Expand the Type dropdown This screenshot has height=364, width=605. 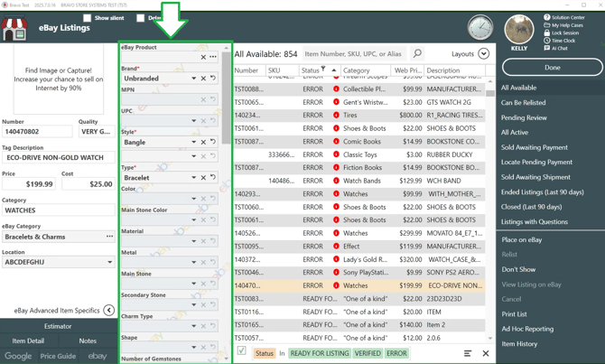[x=194, y=178]
